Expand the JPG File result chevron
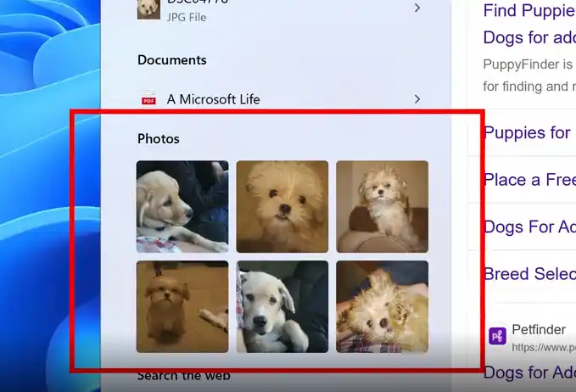 [417, 8]
